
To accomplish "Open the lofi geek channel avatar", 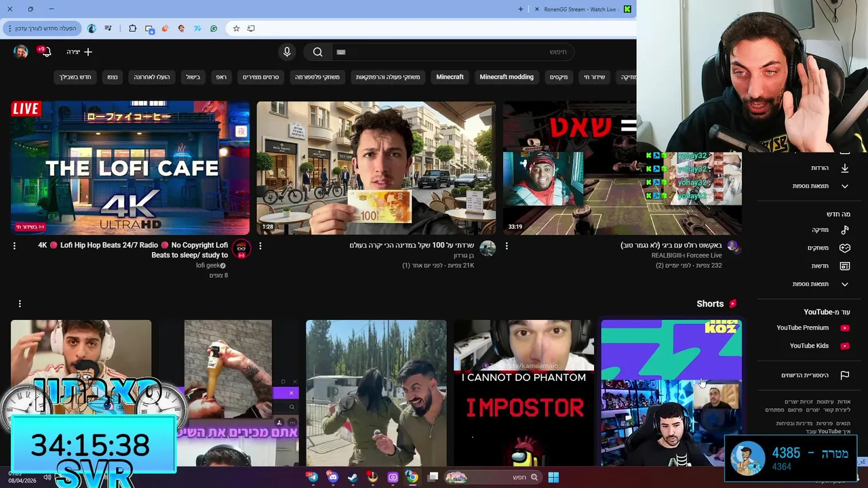I will (241, 249).
